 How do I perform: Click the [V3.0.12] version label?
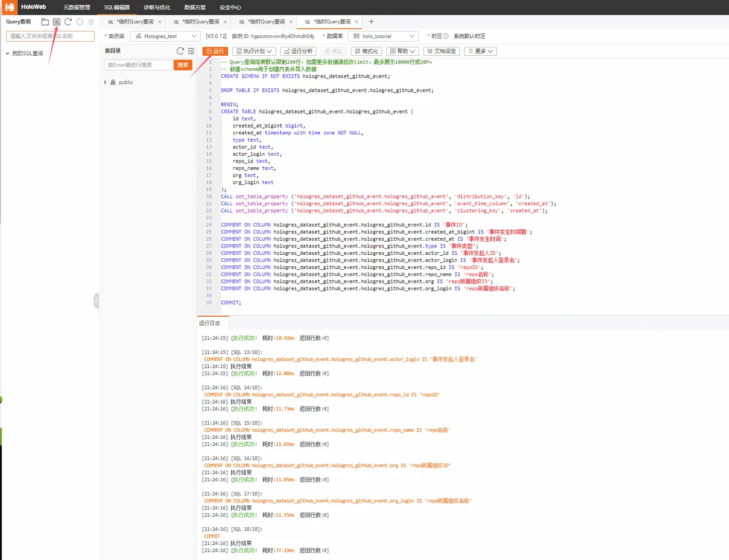tap(216, 36)
